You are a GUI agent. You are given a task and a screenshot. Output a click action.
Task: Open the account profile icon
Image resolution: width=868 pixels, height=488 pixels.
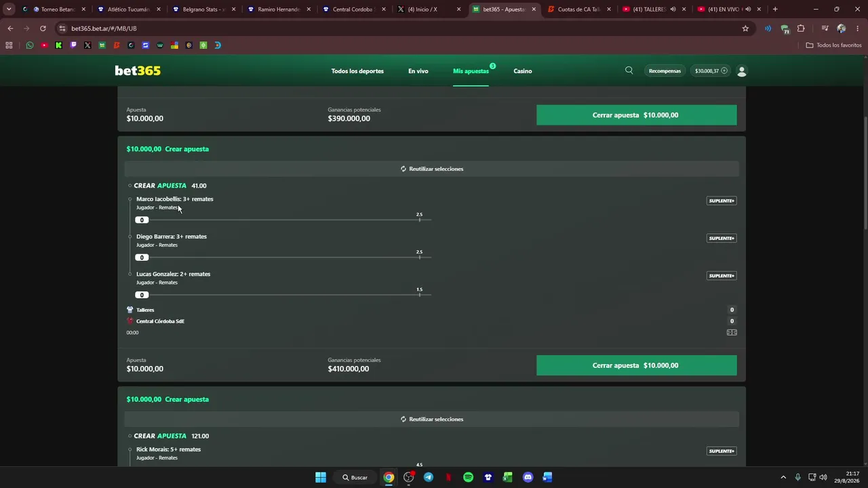click(x=742, y=71)
